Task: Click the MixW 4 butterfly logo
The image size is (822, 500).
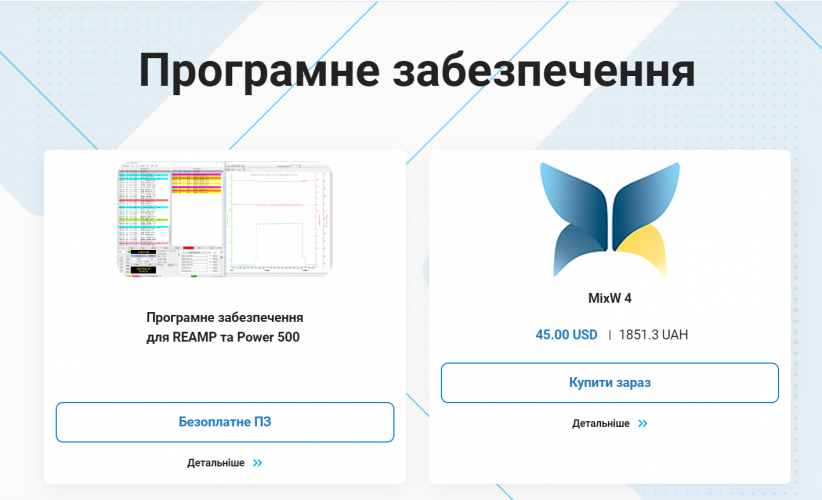Action: [x=610, y=219]
